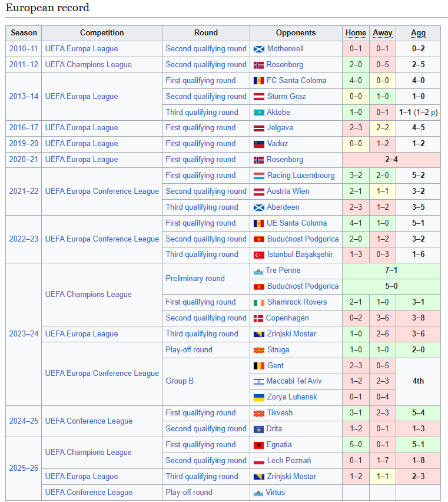Open the 2010–11 season link
Image resolution: width=448 pixels, height=502 pixels.
click(24, 49)
